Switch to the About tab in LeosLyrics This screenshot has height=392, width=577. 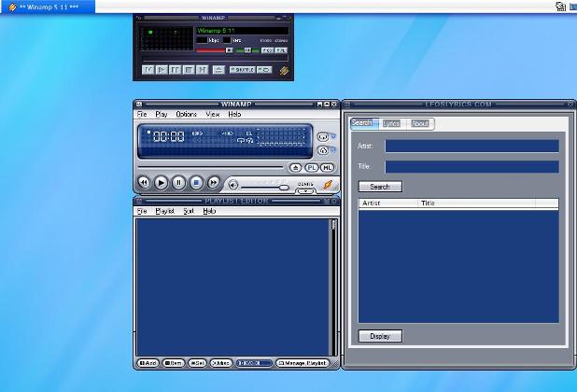pos(420,123)
